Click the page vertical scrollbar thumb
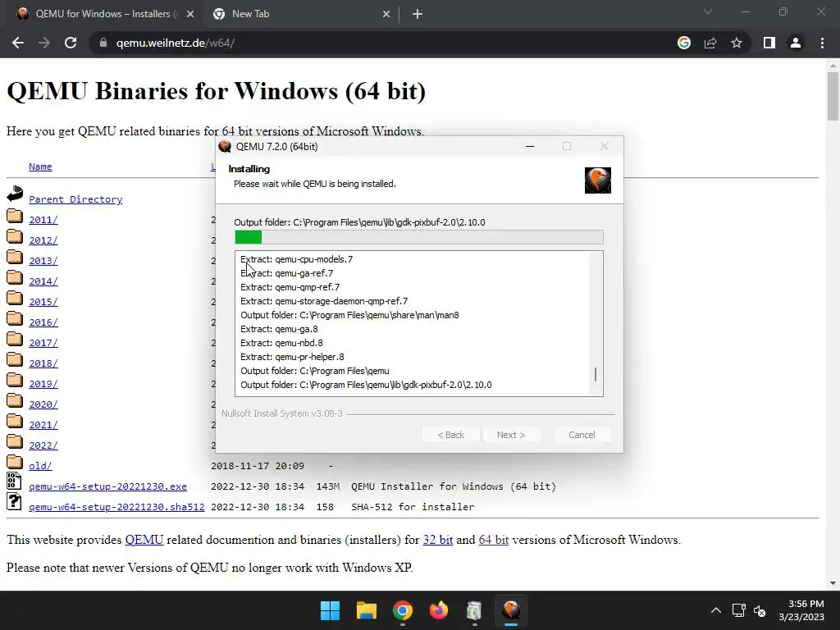The height and width of the screenshot is (630, 840). coord(833,97)
